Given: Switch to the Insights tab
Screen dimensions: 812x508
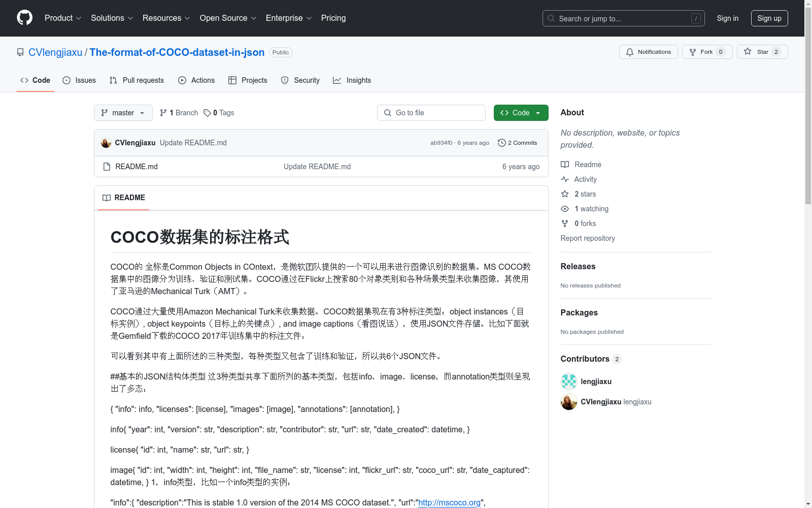Looking at the screenshot, I should tap(352, 80).
